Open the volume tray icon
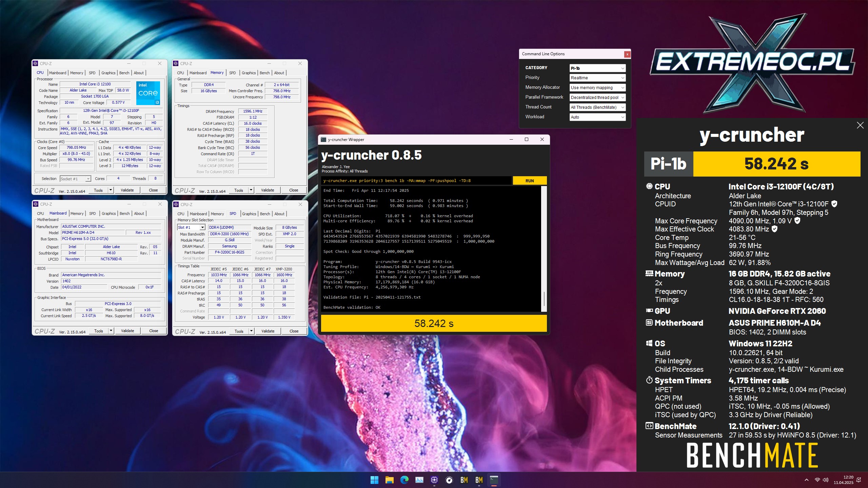 826,480
